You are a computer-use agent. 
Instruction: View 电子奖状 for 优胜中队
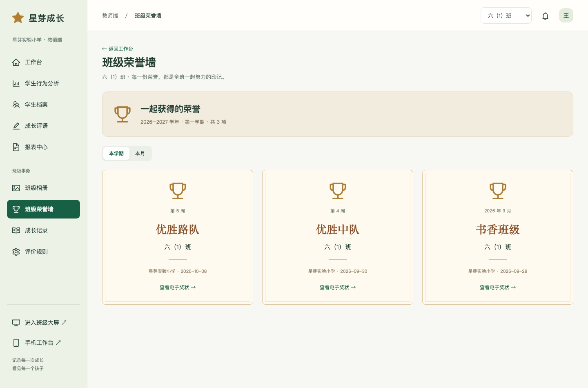[338, 287]
